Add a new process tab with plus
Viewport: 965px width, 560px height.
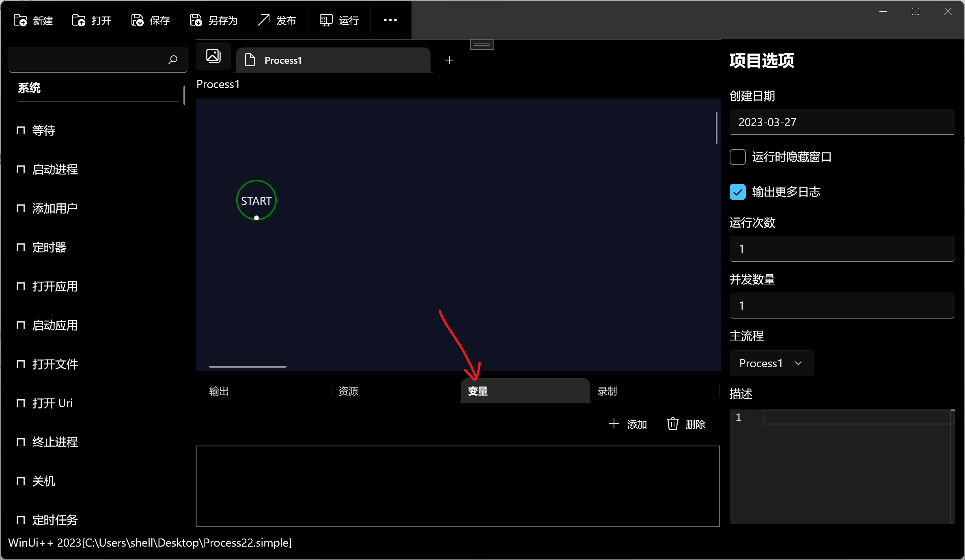coord(449,60)
